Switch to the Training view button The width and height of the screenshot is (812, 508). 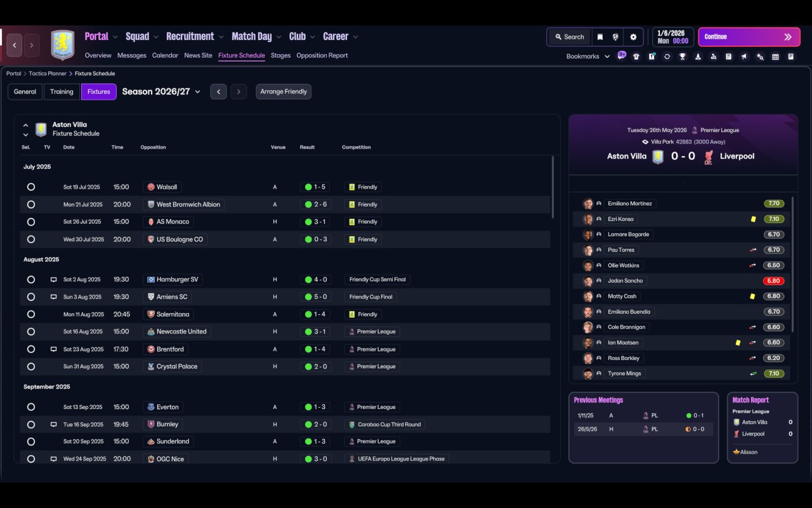[x=62, y=91]
